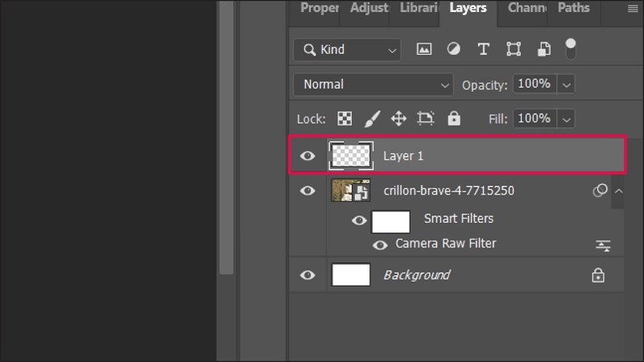Click the Layer 1 name
Viewport: 644px width, 362px height.
tap(403, 156)
